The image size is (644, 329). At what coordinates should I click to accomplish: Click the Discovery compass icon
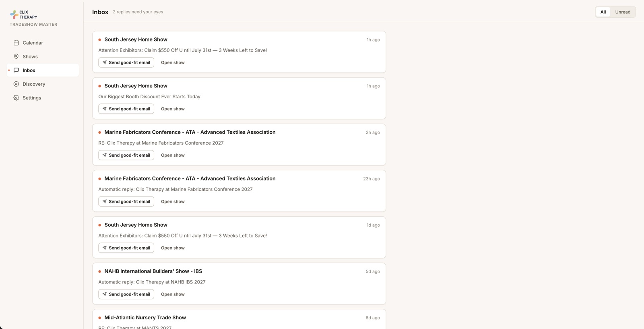point(16,84)
